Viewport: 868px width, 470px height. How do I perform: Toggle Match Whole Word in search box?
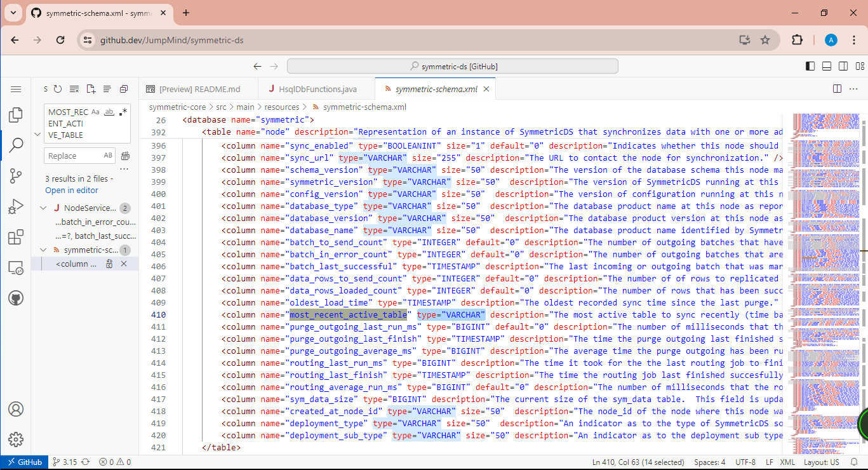coord(109,112)
